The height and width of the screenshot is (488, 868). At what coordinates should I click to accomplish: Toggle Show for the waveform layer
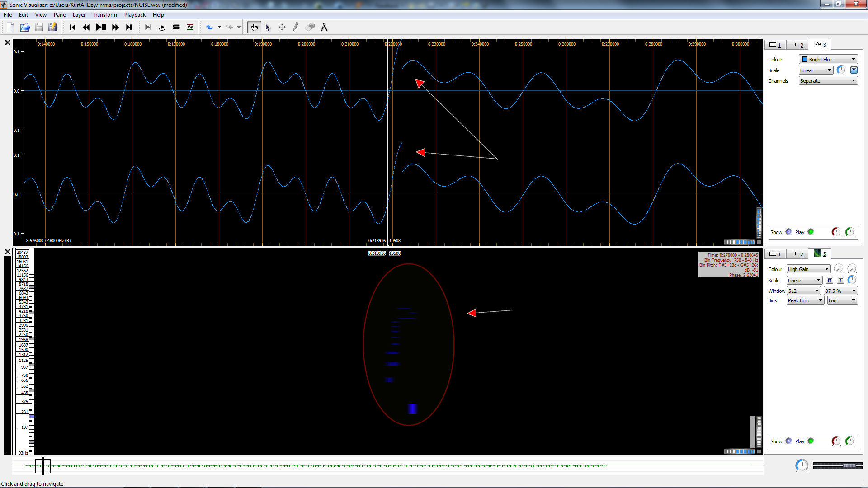pyautogui.click(x=788, y=232)
